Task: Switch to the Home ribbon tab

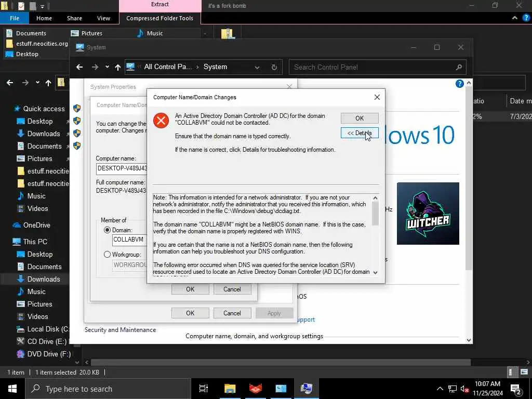Action: point(44,18)
